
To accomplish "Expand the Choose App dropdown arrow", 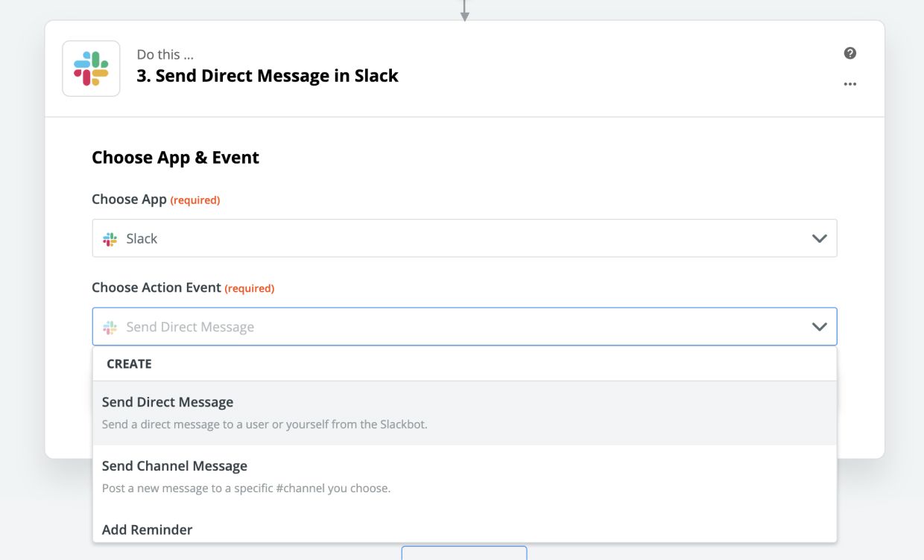I will click(x=819, y=239).
